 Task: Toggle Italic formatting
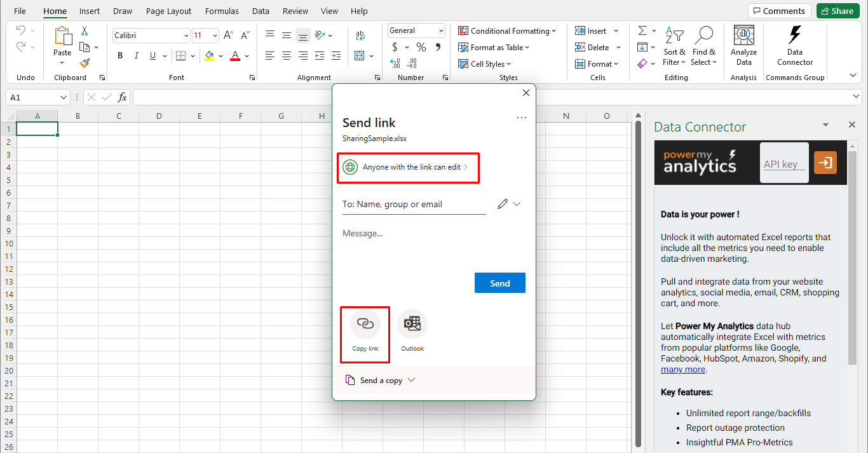point(136,56)
